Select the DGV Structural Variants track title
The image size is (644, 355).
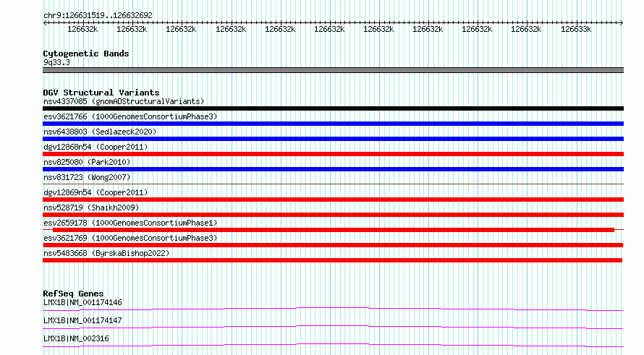click(101, 93)
